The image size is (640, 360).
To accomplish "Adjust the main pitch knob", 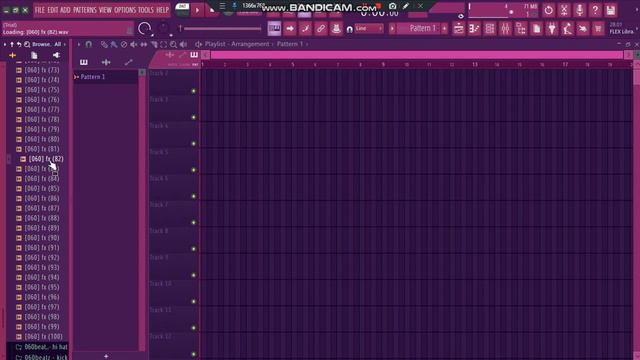I will 164,29.
